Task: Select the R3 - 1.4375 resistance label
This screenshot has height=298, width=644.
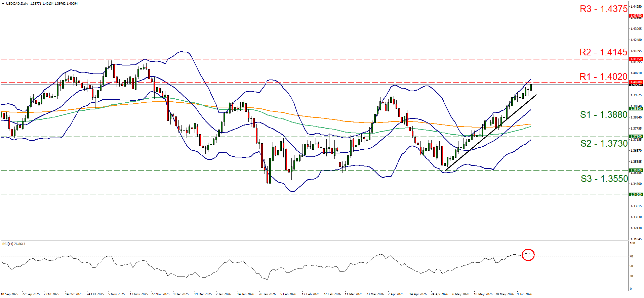Action: point(604,9)
